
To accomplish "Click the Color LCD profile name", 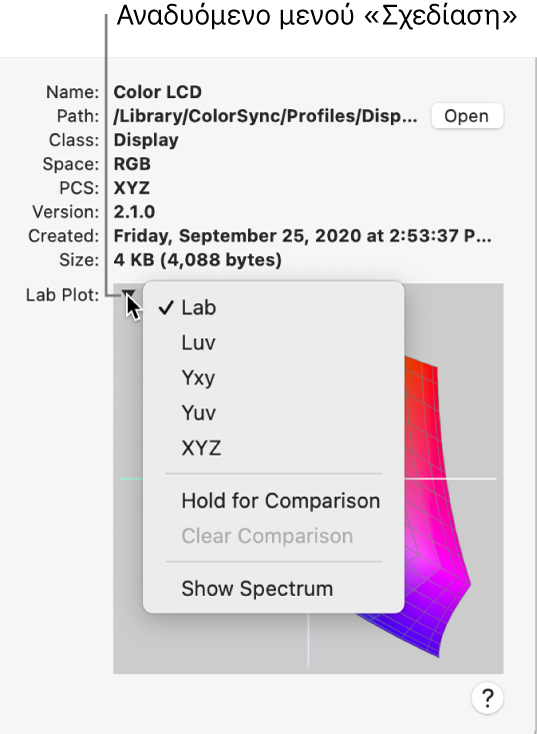I will (158, 92).
